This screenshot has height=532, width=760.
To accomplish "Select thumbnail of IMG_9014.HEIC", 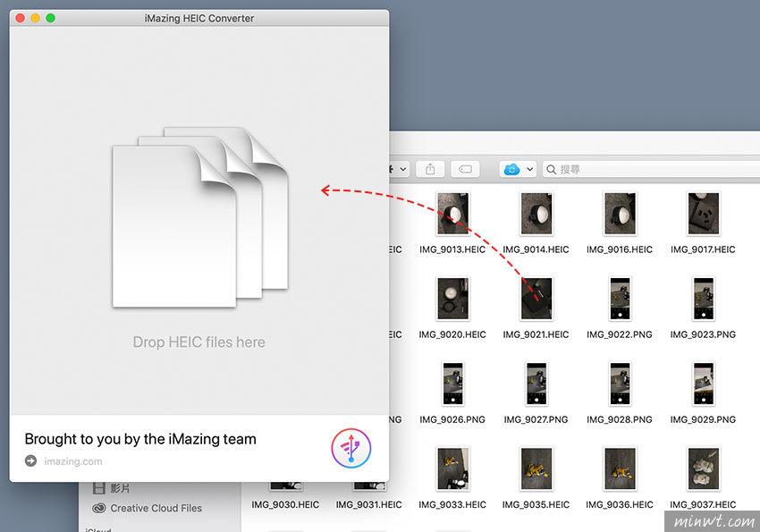I will [x=536, y=214].
